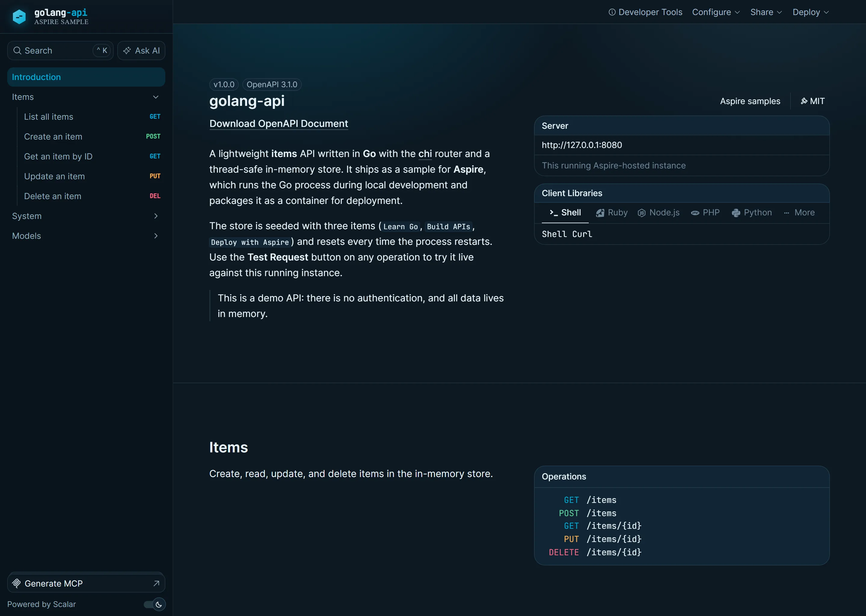
Task: Open the Aspire samples link
Action: click(x=750, y=101)
